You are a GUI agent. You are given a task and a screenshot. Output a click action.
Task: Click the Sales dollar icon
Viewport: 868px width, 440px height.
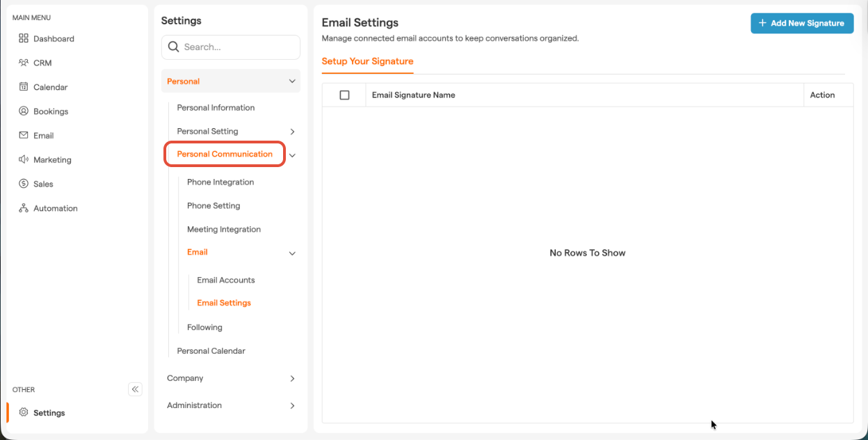point(24,184)
